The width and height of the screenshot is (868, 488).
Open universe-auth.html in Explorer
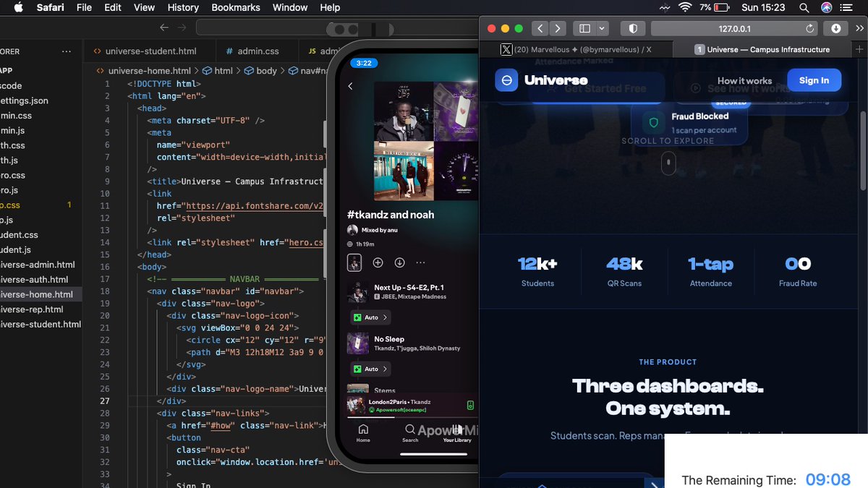click(35, 280)
